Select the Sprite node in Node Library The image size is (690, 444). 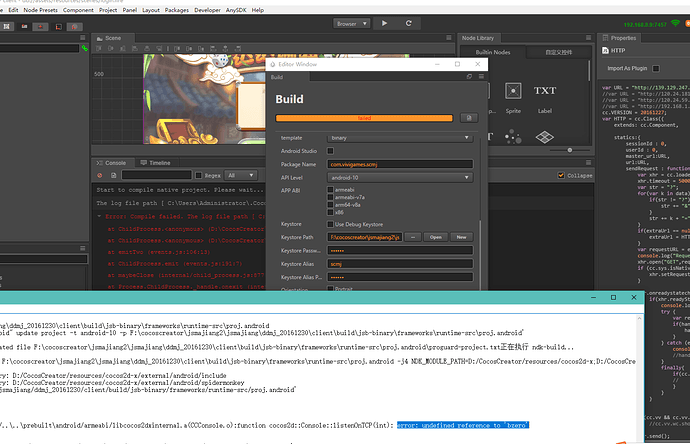[x=513, y=98]
